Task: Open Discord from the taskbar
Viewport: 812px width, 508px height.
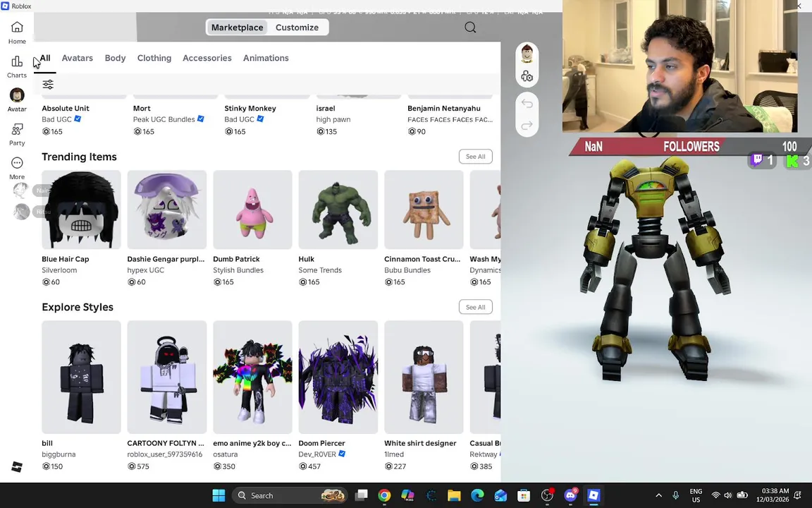Action: point(570,495)
